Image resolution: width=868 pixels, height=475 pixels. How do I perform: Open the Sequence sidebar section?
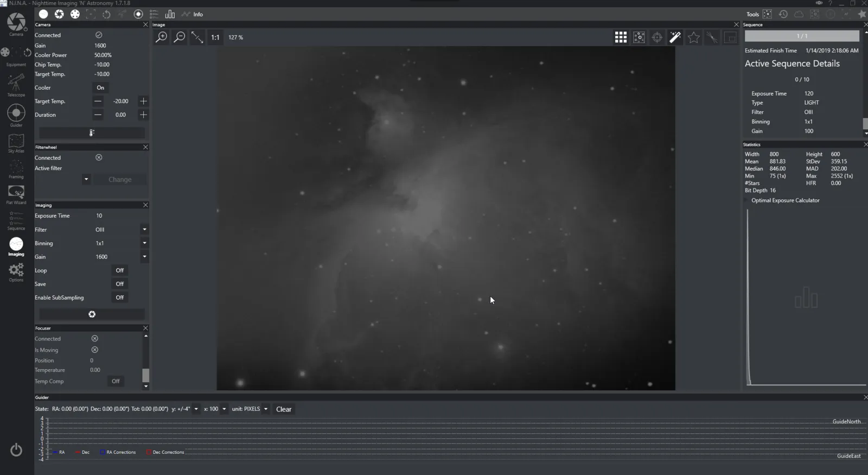[x=16, y=221]
